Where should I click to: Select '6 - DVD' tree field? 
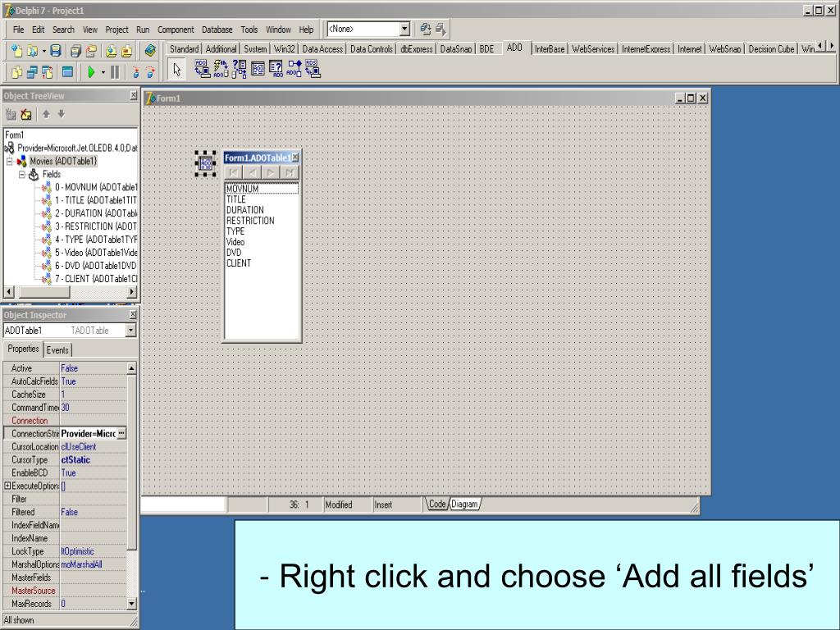tap(95, 266)
